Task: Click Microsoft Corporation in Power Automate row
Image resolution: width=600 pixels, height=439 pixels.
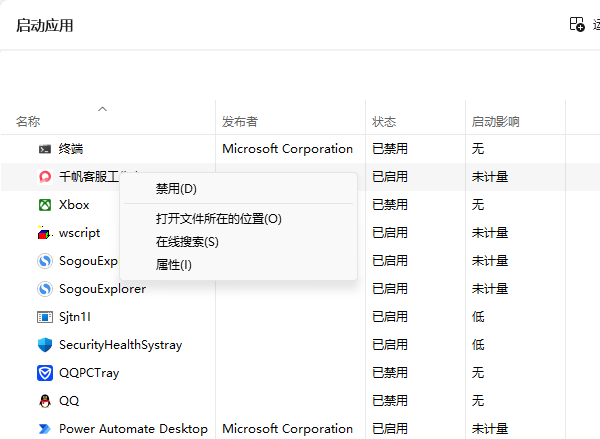Action: pos(287,429)
